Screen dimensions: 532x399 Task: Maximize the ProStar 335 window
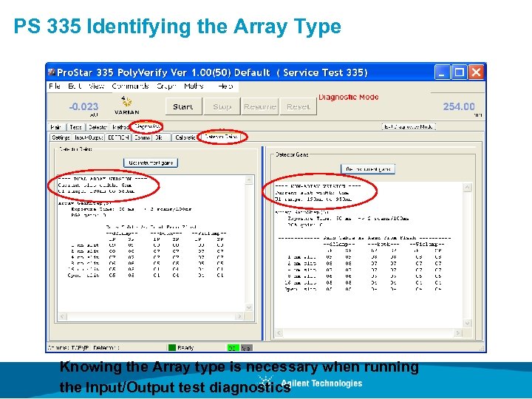click(460, 72)
